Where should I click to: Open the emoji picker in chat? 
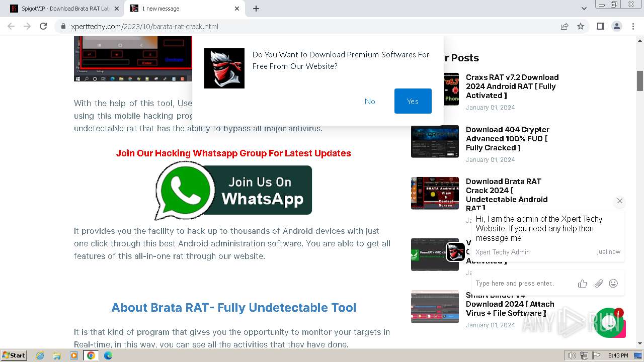pos(613,284)
